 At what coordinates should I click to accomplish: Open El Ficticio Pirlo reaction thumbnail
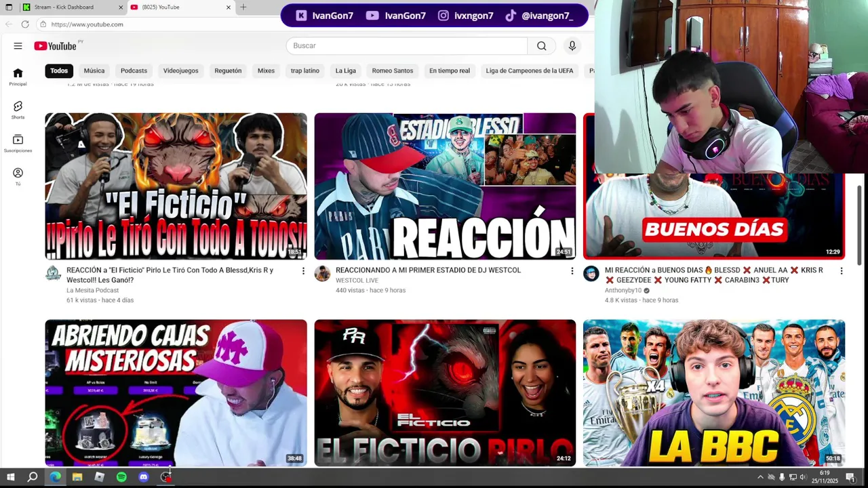tap(176, 186)
